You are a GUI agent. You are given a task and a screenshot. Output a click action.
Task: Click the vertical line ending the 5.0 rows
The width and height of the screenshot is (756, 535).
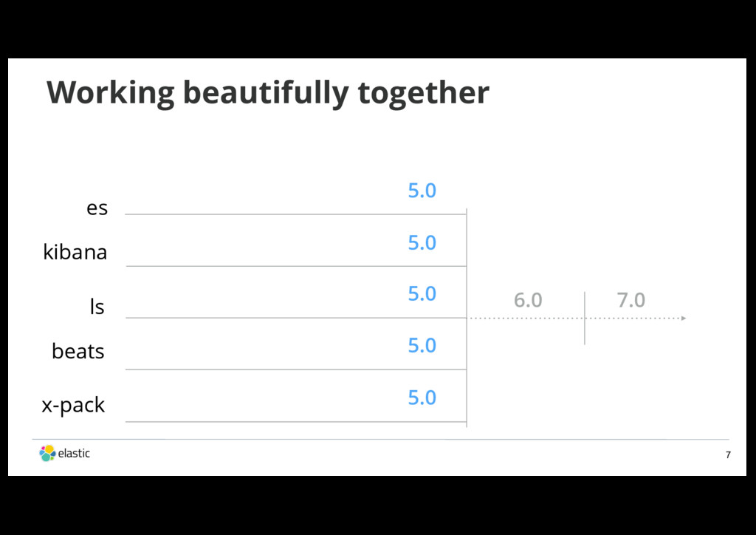(467, 318)
